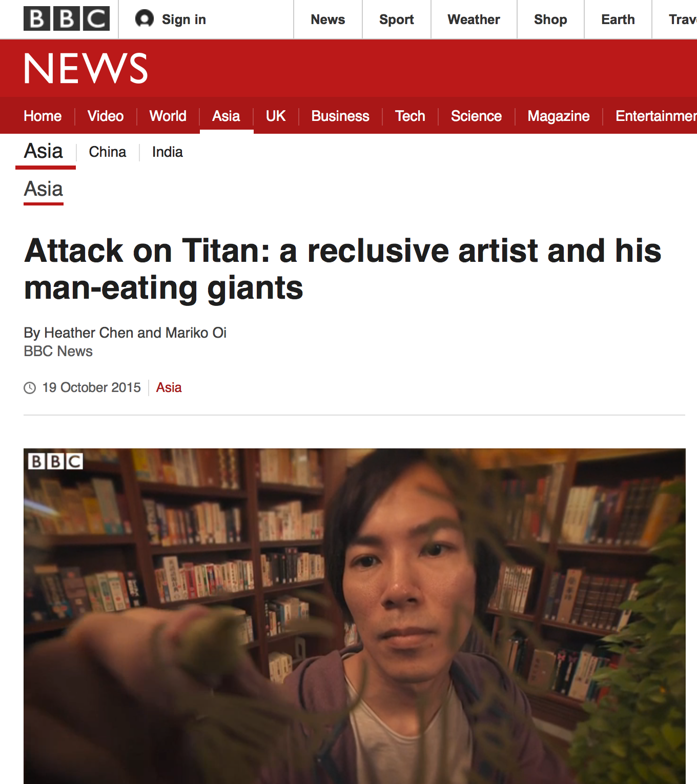Viewport: 697px width, 784px height.
Task: Open the Earth section
Action: 618,19
